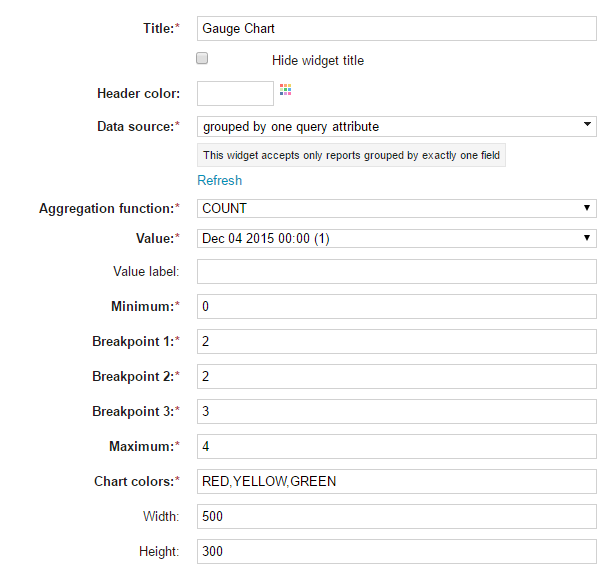Open the Data source dropdown
Image resolution: width=603 pixels, height=571 pixels.
397,127
